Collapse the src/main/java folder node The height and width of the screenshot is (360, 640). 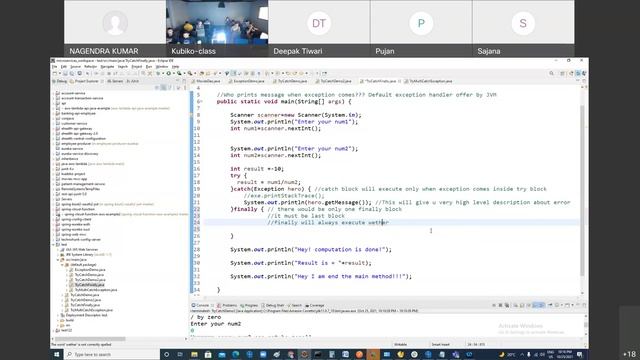(x=58, y=260)
